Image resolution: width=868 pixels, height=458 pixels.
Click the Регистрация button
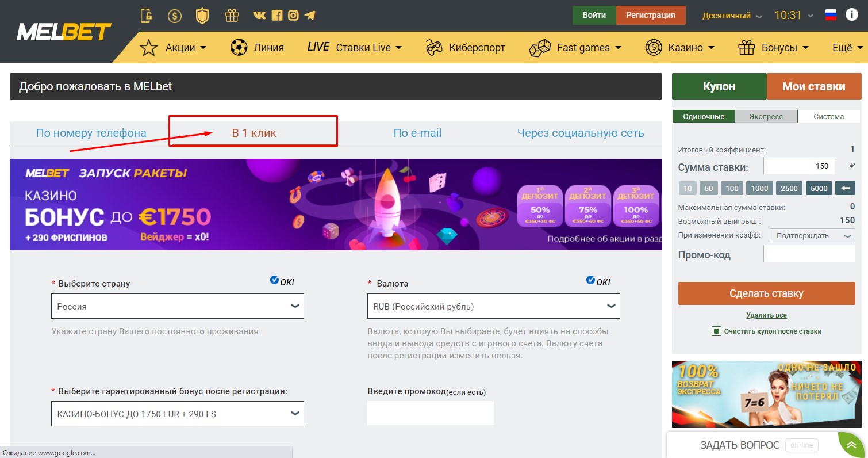tap(651, 16)
